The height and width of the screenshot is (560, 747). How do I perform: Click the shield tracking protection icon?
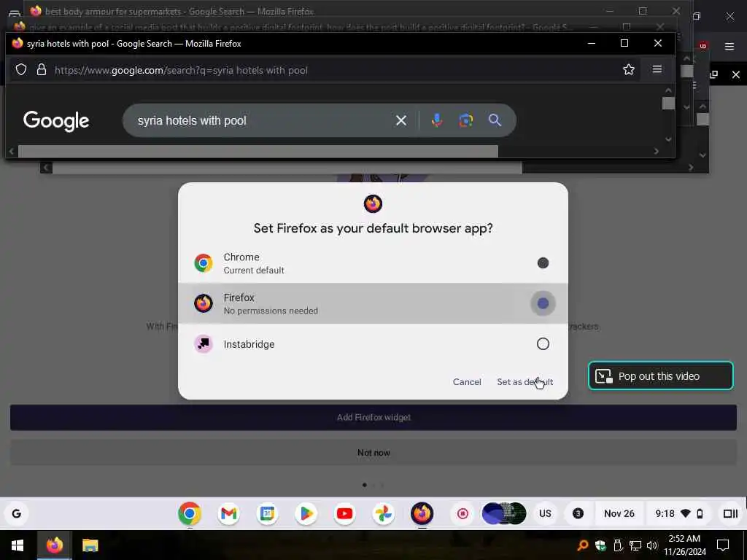(21, 69)
